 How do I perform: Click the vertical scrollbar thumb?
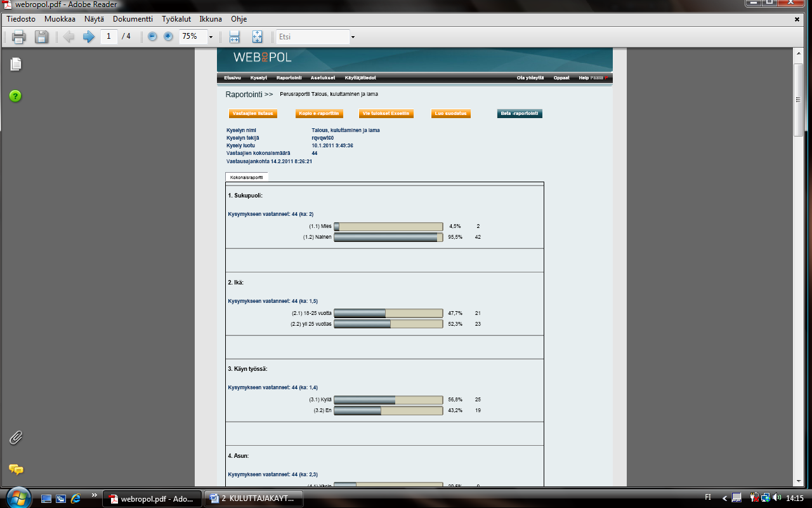coord(798,100)
